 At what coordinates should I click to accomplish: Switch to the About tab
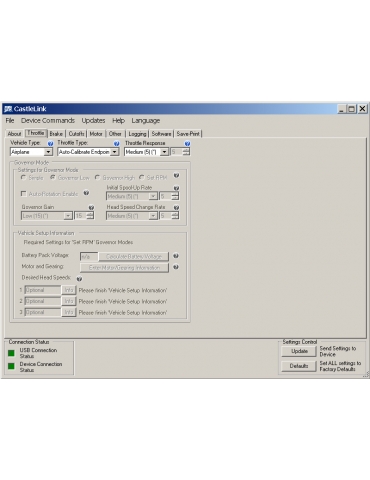coord(14,134)
